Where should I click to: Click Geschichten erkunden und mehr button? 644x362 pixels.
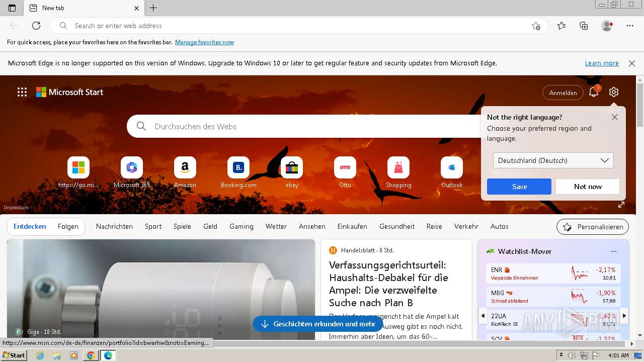pyautogui.click(x=318, y=324)
